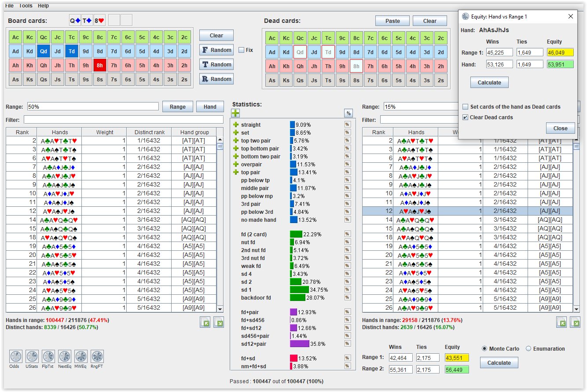Select the highlighted rank 12 row in right table
The width and height of the screenshot is (587, 392).
coord(467,211)
